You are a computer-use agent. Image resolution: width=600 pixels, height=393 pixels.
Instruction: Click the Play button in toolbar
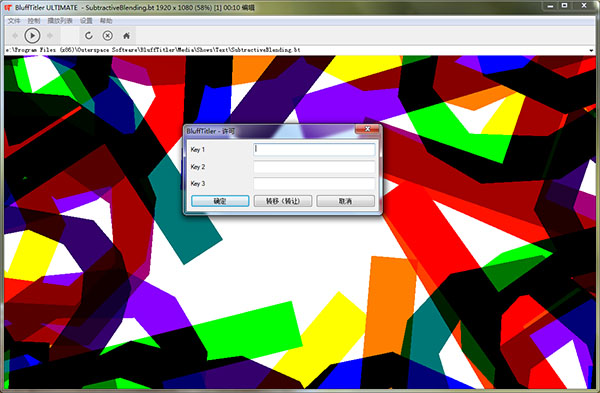[x=32, y=36]
